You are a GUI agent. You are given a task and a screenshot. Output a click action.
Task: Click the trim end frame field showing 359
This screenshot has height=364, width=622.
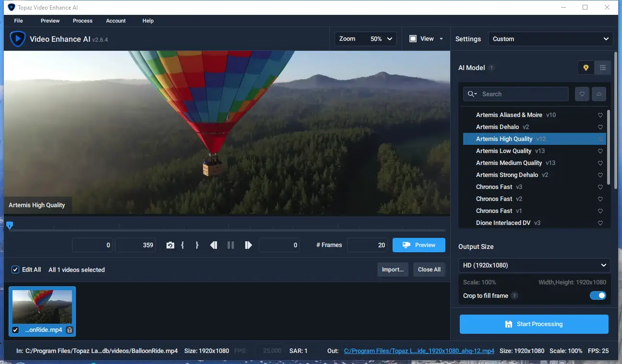pos(136,245)
